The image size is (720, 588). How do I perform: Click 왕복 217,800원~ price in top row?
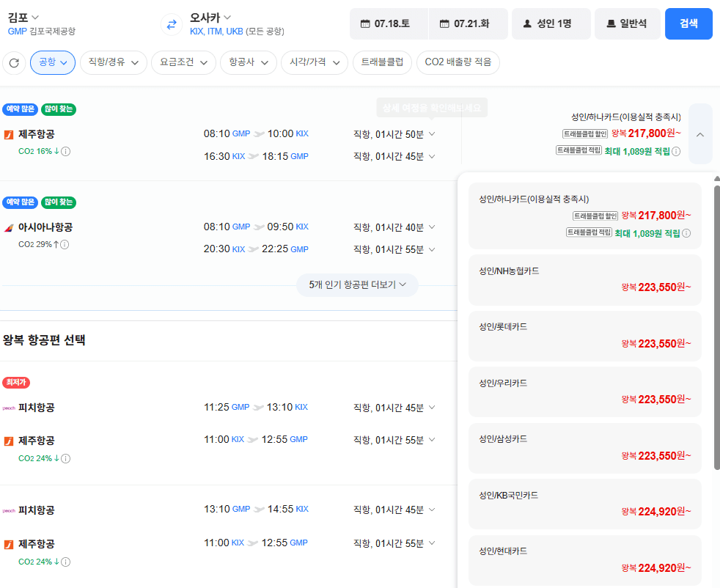pyautogui.click(x=646, y=133)
